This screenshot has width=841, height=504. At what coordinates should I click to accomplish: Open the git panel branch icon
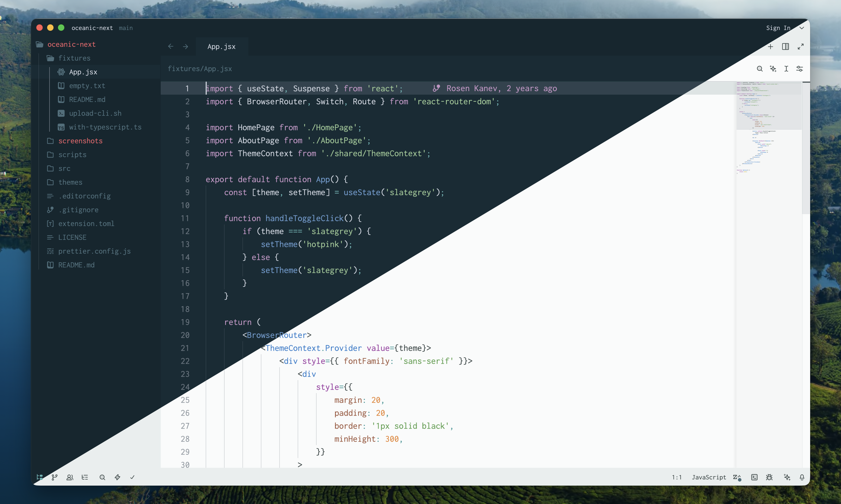[x=55, y=477]
